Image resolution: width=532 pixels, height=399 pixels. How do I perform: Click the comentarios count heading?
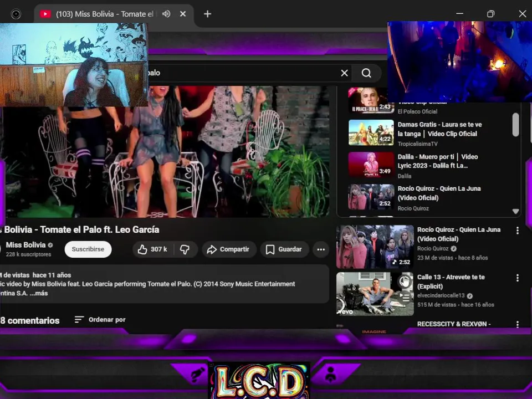tap(30, 321)
